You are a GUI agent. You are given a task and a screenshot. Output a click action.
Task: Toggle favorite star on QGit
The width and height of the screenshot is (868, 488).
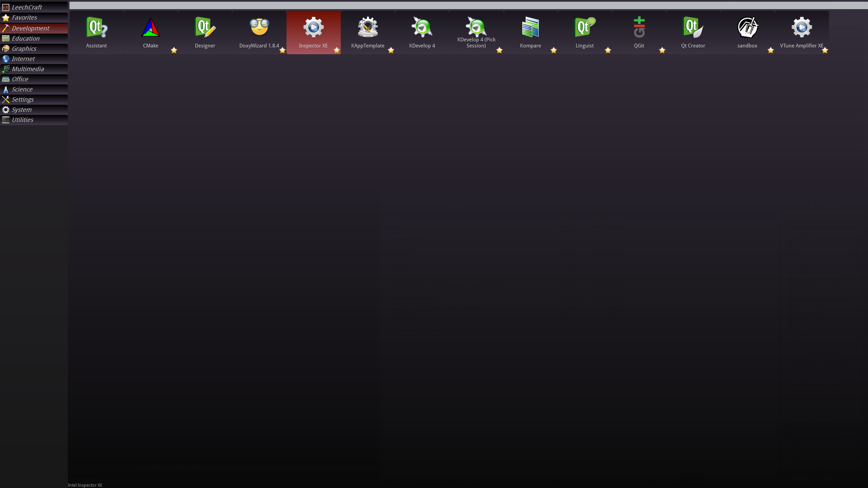click(x=662, y=50)
